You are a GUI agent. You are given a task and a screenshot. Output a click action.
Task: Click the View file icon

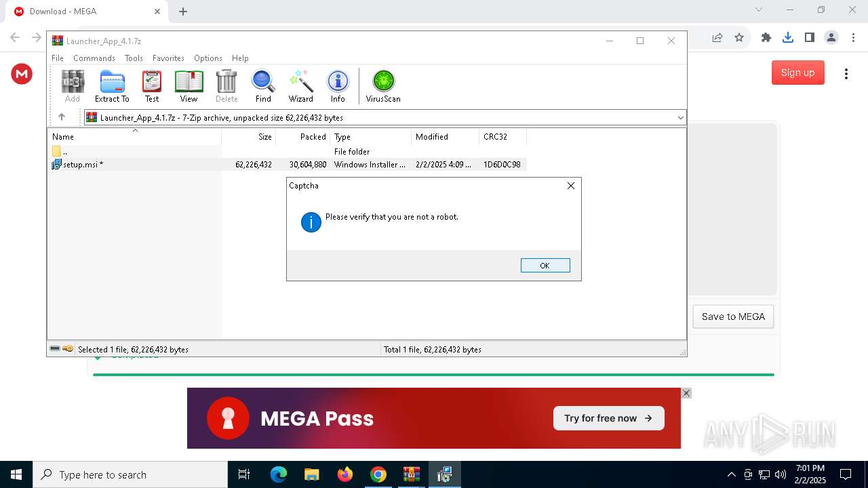pyautogui.click(x=189, y=86)
